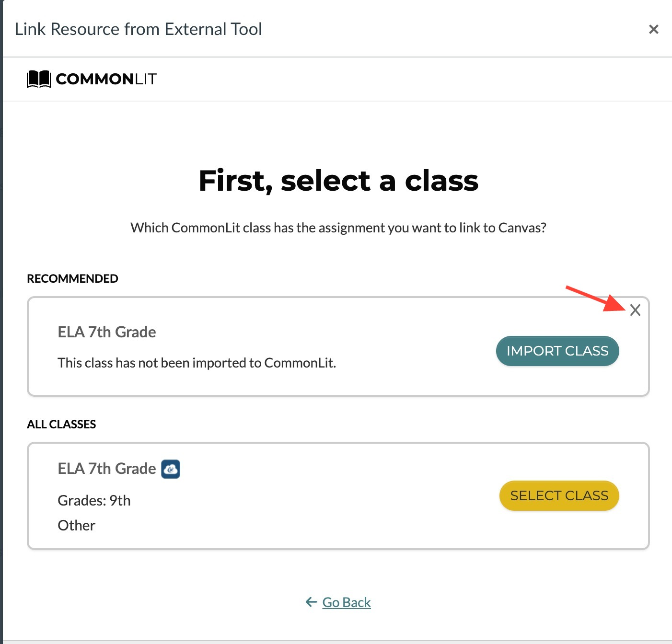Click the CommonLit open book logo icon
The width and height of the screenshot is (672, 644).
(39, 79)
